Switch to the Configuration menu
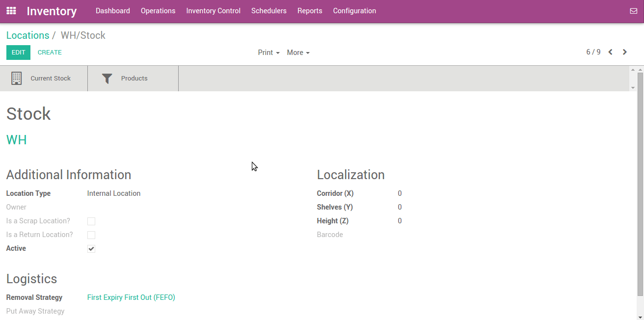The height and width of the screenshot is (320, 644). pos(354,10)
